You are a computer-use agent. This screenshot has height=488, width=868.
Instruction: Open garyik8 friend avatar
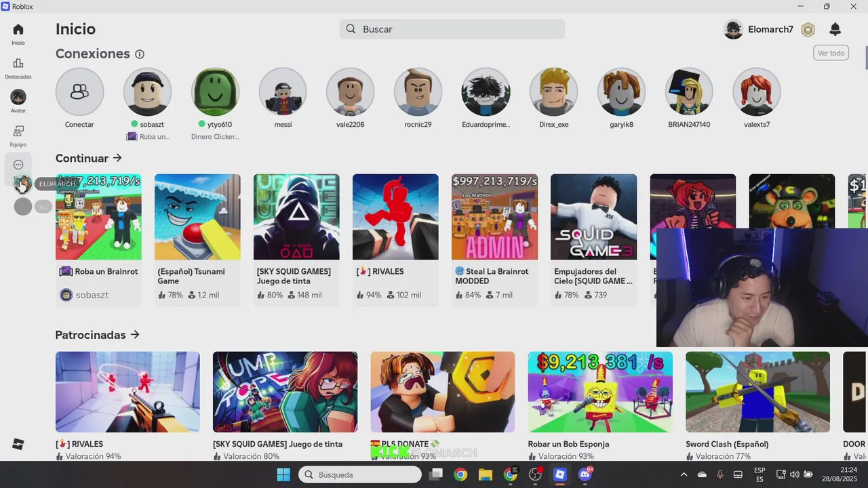621,91
